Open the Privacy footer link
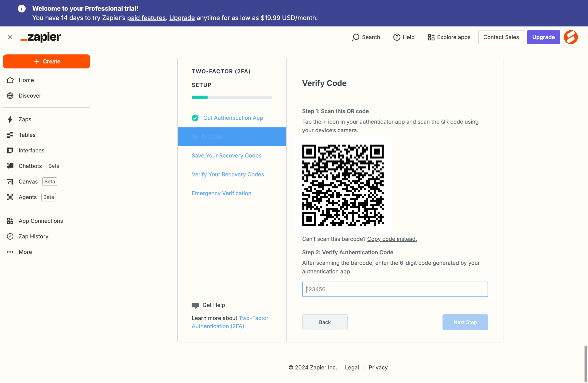The width and height of the screenshot is (588, 383). pos(378,368)
